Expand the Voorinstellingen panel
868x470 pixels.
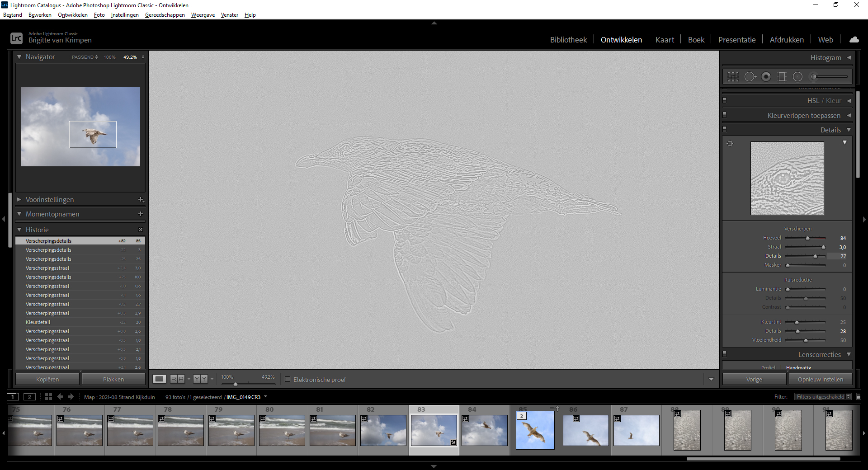[19, 199]
